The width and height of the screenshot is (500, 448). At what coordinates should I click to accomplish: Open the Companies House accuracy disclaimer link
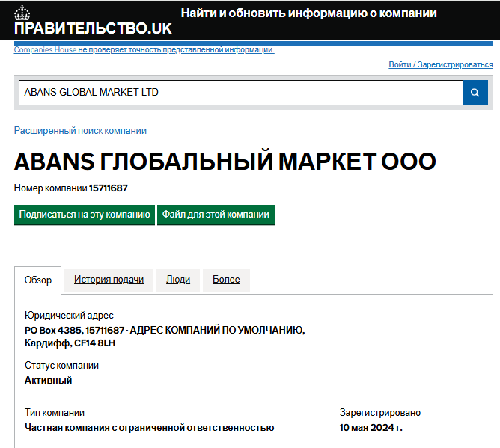point(144,49)
